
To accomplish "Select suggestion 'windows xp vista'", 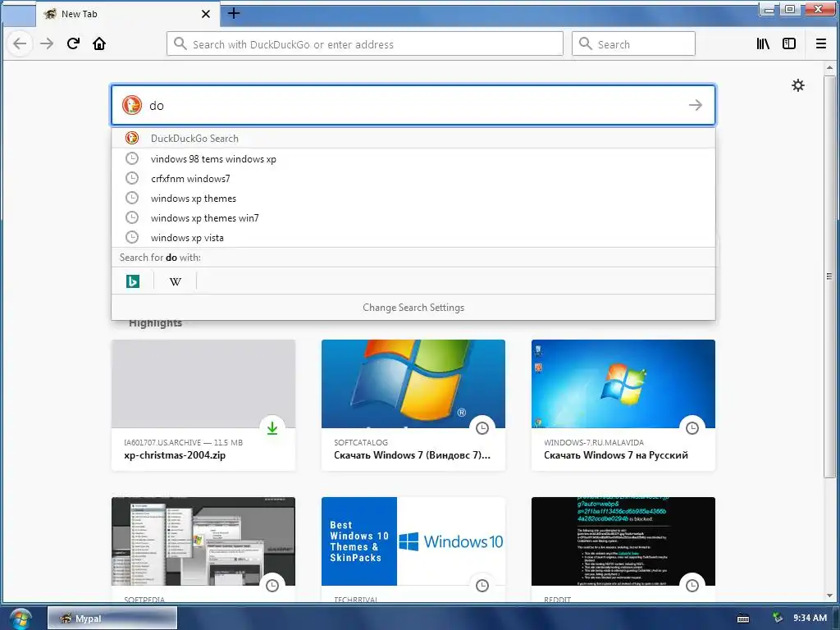I will (x=413, y=237).
